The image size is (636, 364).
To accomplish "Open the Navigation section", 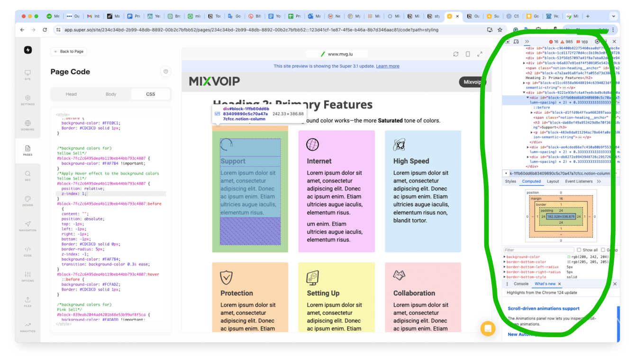I will pos(28,226).
